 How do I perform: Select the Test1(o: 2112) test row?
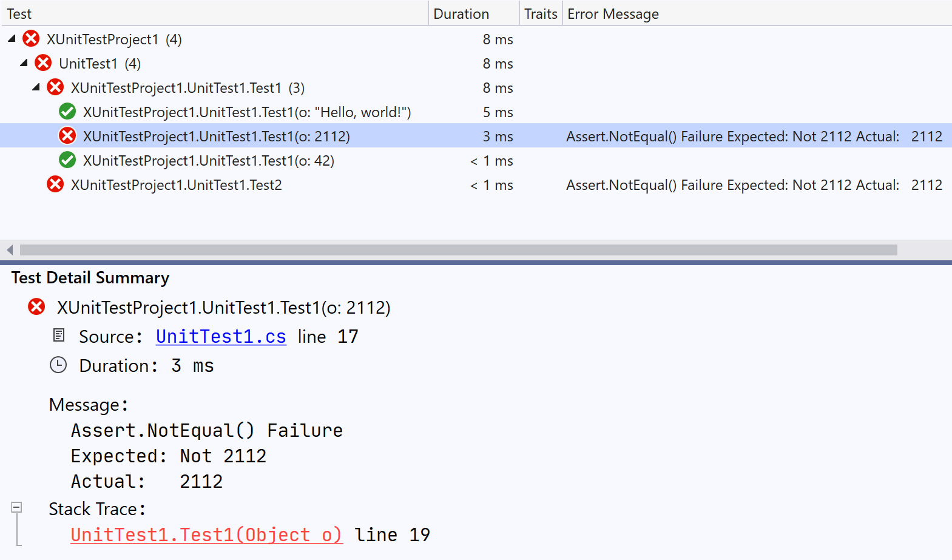click(x=476, y=136)
